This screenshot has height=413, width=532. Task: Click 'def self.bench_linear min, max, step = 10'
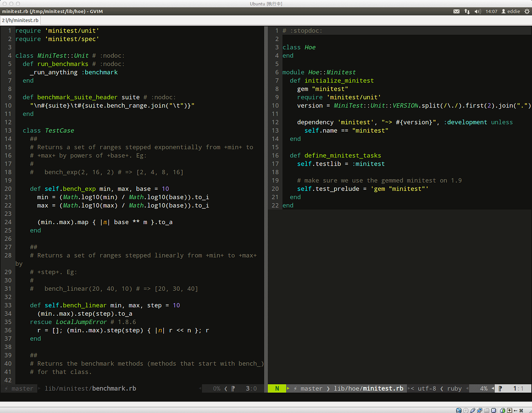pyautogui.click(x=105, y=305)
